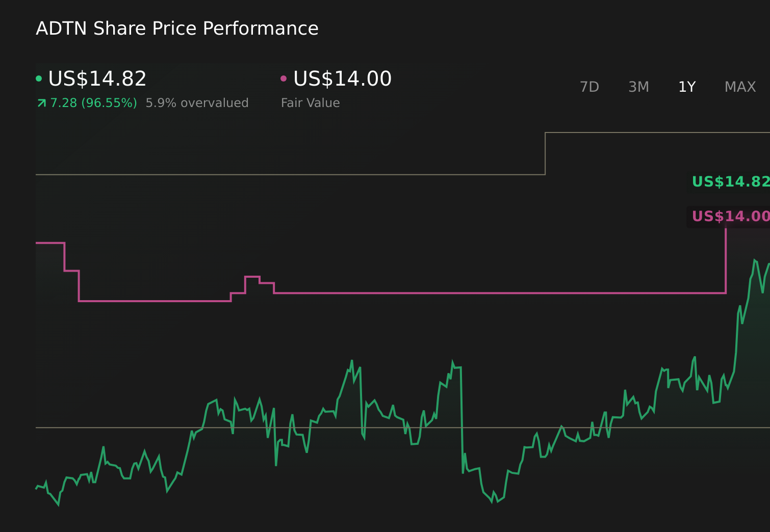Click the Fair Value caption text
This screenshot has height=532, width=770.
pyautogui.click(x=310, y=102)
